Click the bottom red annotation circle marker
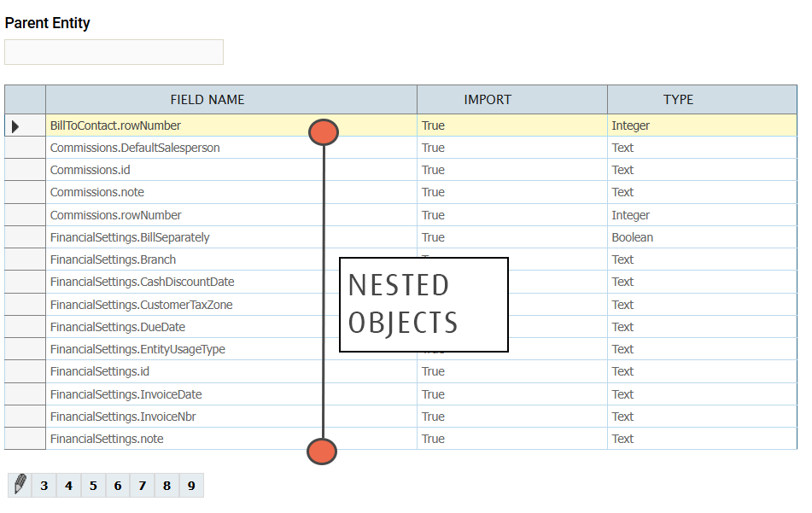Image resolution: width=812 pixels, height=513 pixels. pos(322,452)
